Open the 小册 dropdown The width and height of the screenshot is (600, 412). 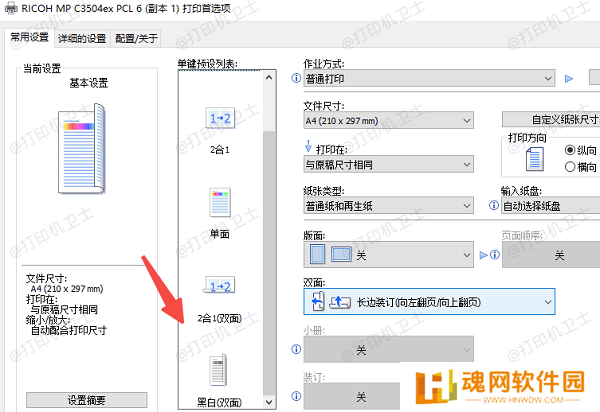[388, 349]
